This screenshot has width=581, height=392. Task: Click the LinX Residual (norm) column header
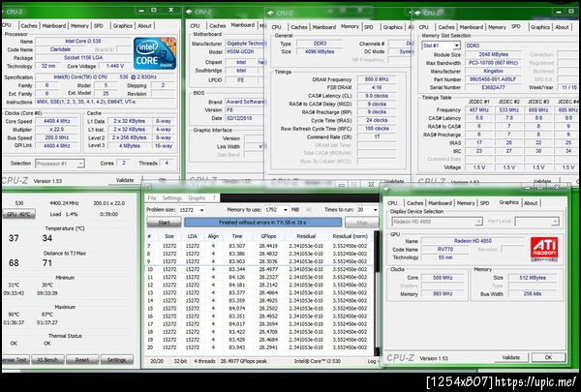point(350,236)
